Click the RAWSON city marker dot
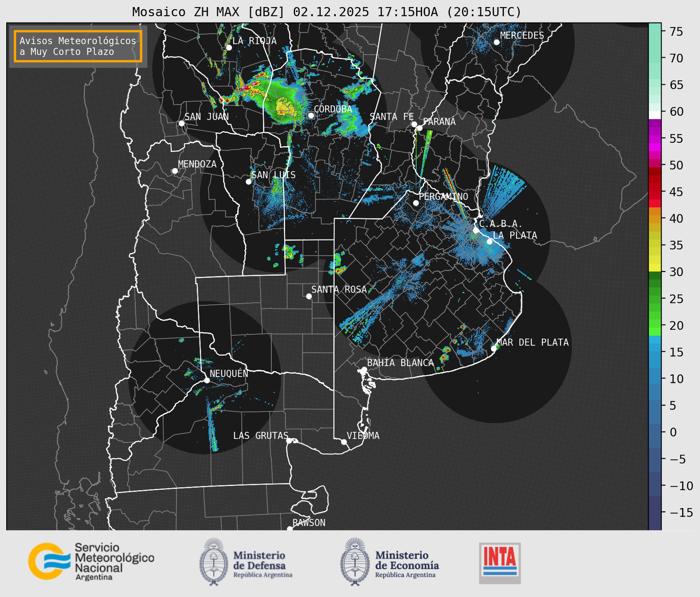The height and width of the screenshot is (597, 700). coord(290,529)
